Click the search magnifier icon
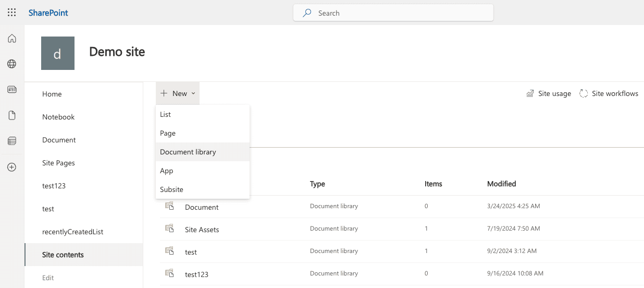Screen dimensions: 644x288 [x=307, y=13]
